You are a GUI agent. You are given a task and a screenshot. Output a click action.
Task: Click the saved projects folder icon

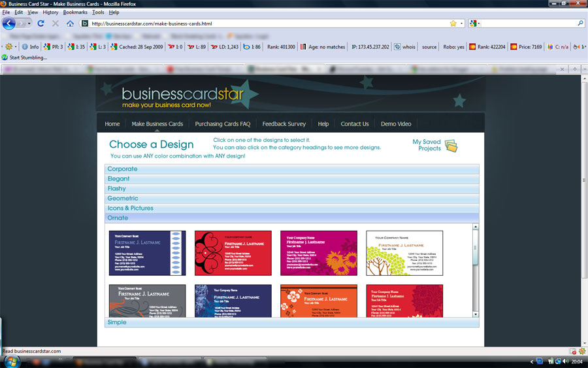point(451,146)
